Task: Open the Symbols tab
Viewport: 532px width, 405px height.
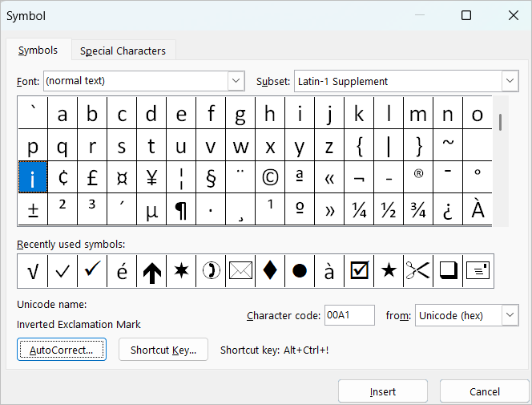Action: (x=38, y=51)
